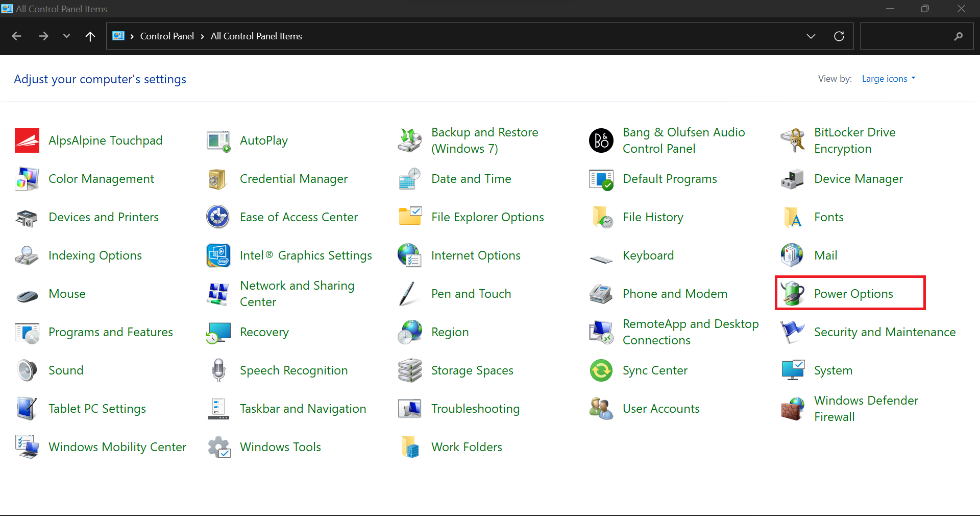The image size is (980, 516).
Task: Click the Default Programs icon
Action: [x=601, y=179]
